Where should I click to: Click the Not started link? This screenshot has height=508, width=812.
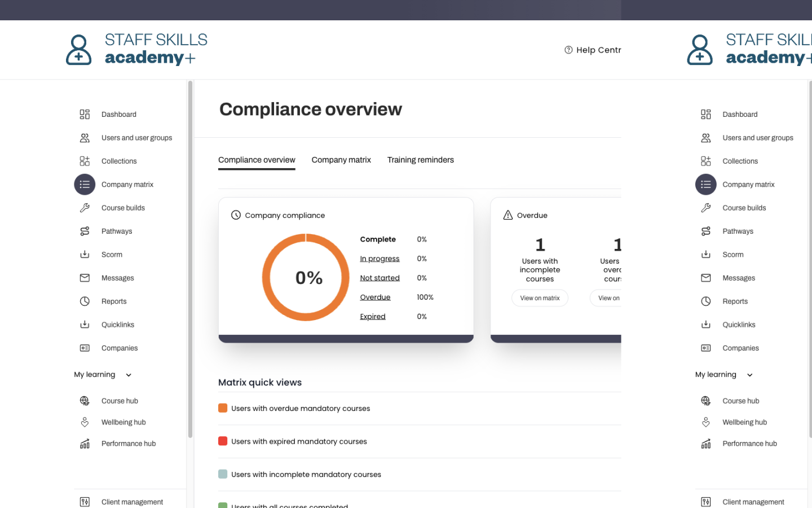pyautogui.click(x=379, y=278)
